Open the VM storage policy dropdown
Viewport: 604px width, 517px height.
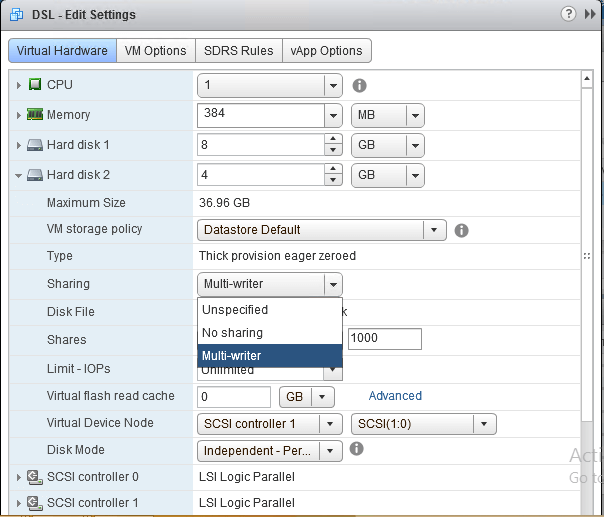[434, 230]
